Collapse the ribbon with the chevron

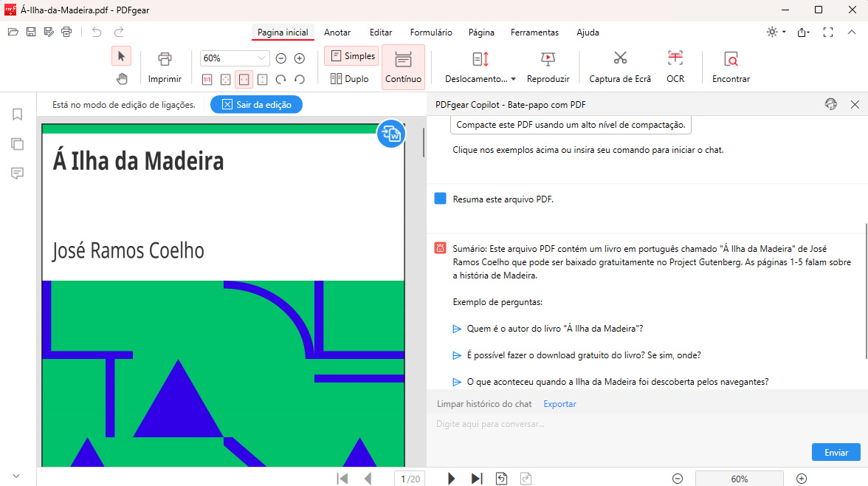852,32
